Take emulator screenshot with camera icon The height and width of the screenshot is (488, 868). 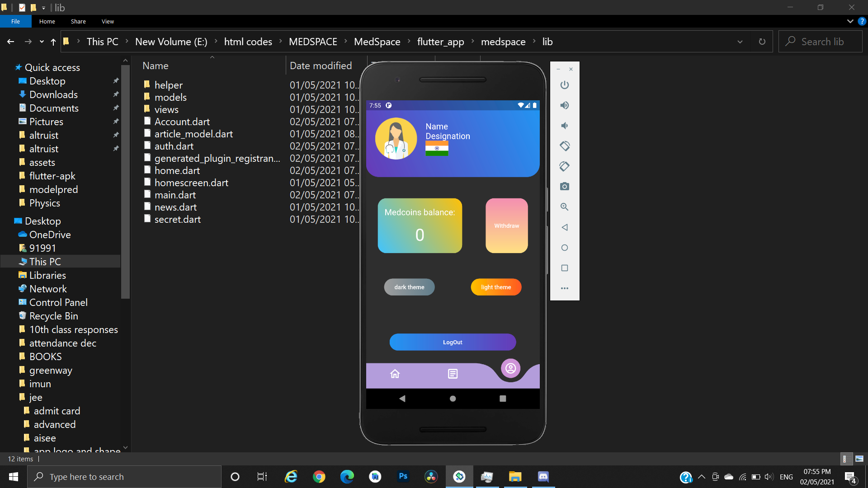pos(564,187)
